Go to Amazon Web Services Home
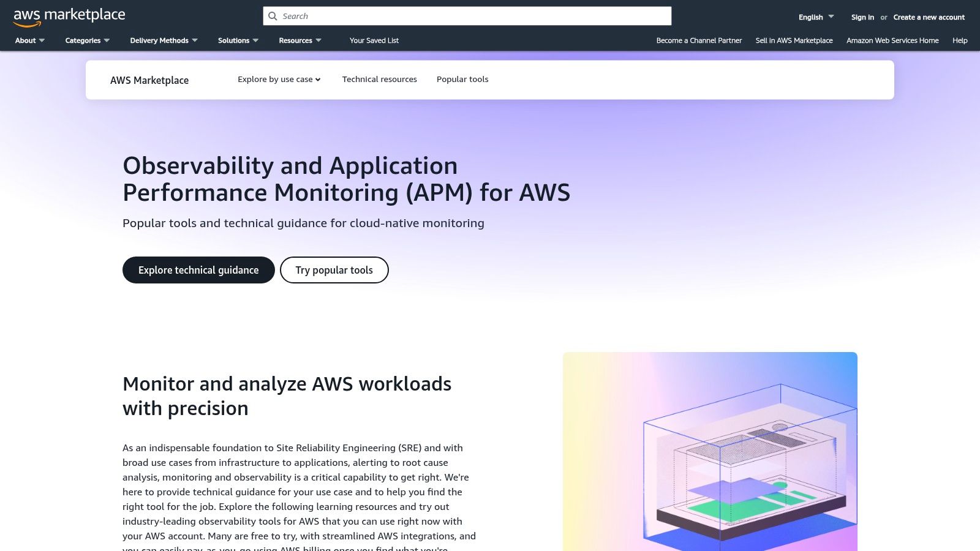980x551 pixels. [892, 40]
